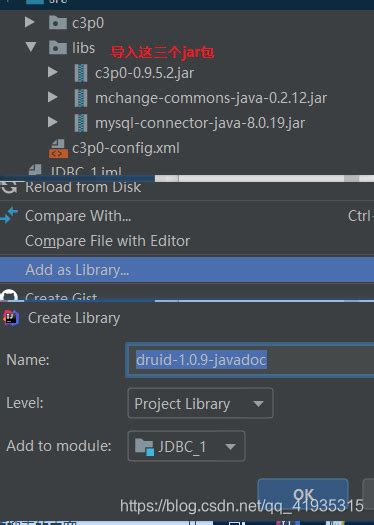Open the Add to module JDBC_1 dropdown

pyautogui.click(x=186, y=446)
